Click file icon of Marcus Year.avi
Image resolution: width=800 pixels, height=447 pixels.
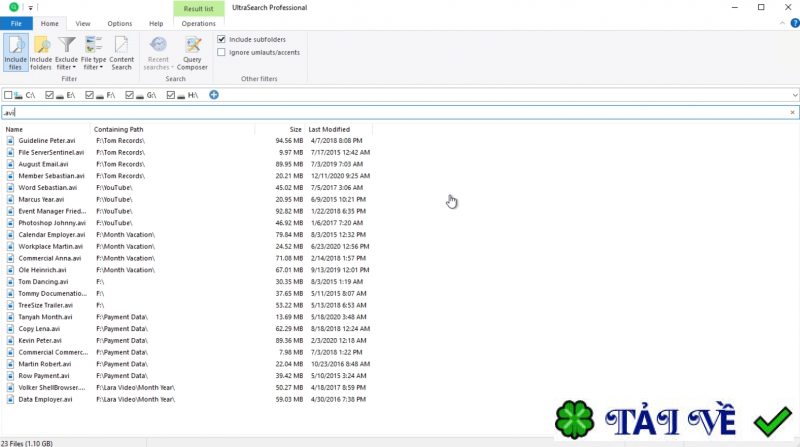click(10, 200)
